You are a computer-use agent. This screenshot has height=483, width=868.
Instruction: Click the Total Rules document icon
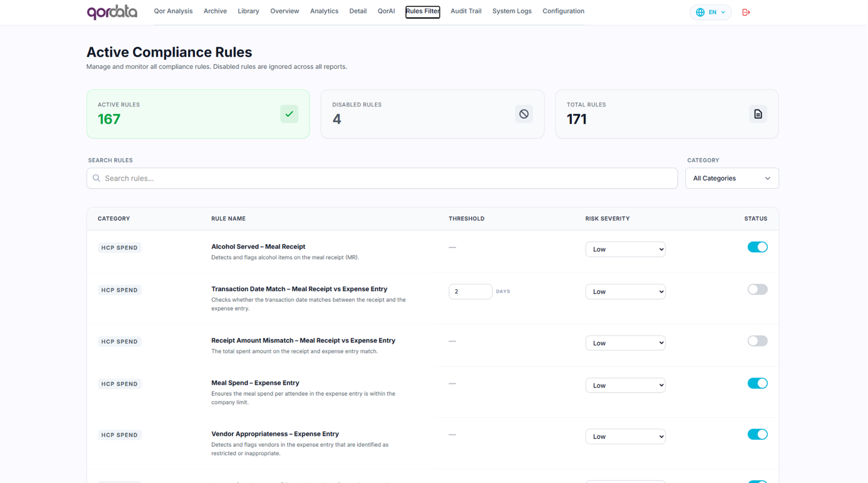758,114
